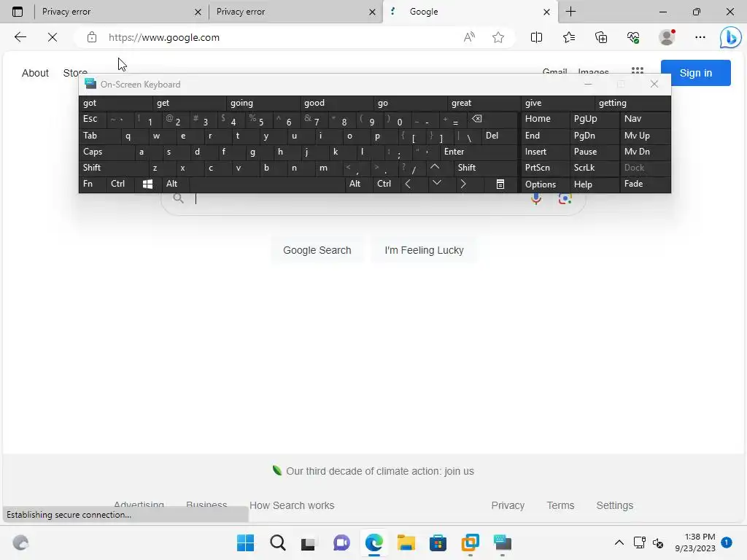The image size is (747, 560).
Task: Toggle left Shift key on keyboard
Action: pyautogui.click(x=113, y=168)
